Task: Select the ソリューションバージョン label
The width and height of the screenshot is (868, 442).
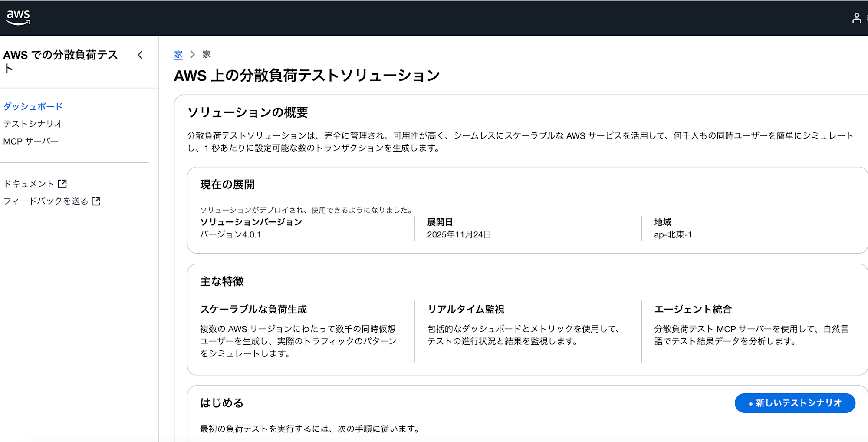Action: (251, 222)
